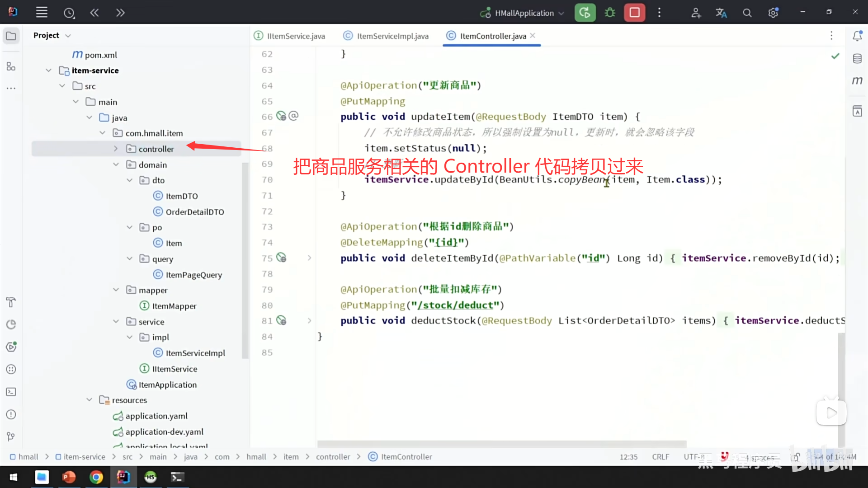Expand the controller folder
868x488 pixels.
pyautogui.click(x=116, y=149)
